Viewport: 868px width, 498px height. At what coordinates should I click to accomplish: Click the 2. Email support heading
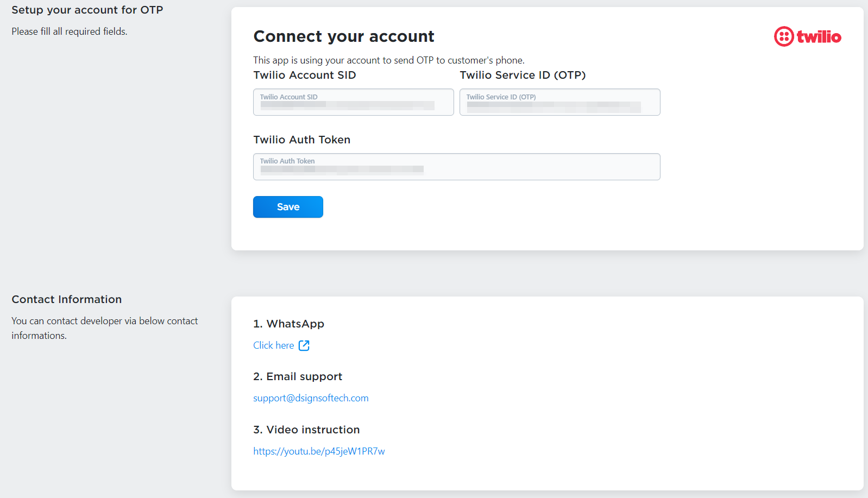click(298, 376)
